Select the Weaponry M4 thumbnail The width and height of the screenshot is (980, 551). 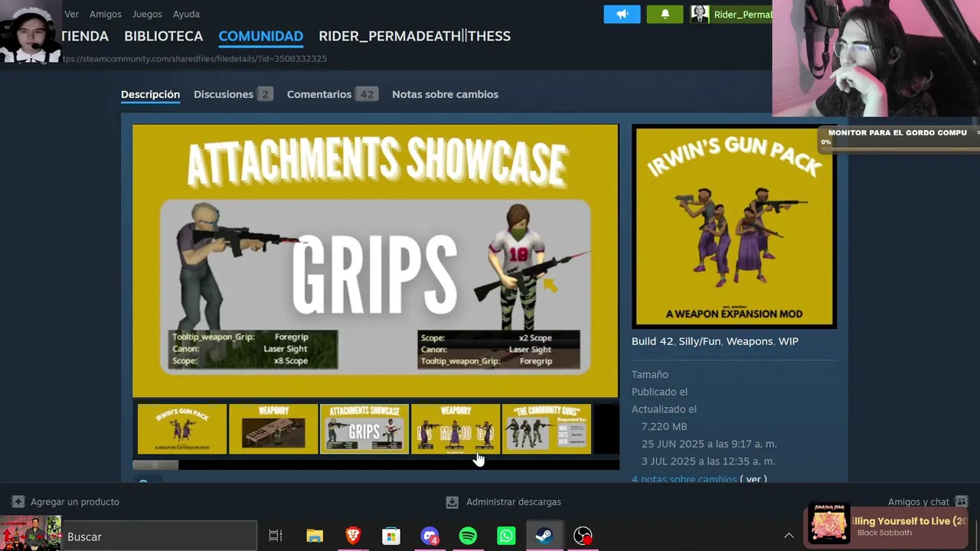[456, 429]
